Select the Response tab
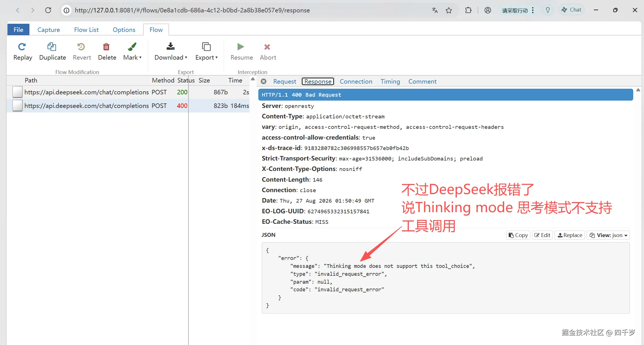This screenshot has width=644, height=345. [x=318, y=81]
